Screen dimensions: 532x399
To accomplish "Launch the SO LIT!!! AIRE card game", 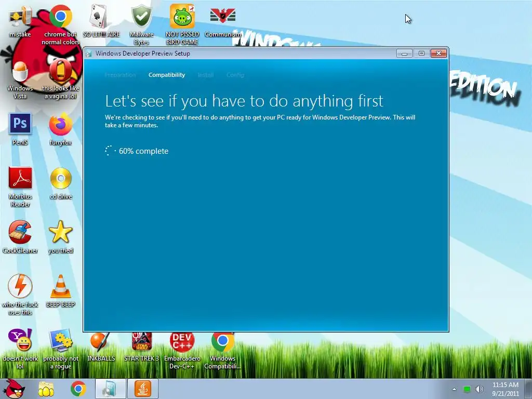I will pyautogui.click(x=101, y=21).
